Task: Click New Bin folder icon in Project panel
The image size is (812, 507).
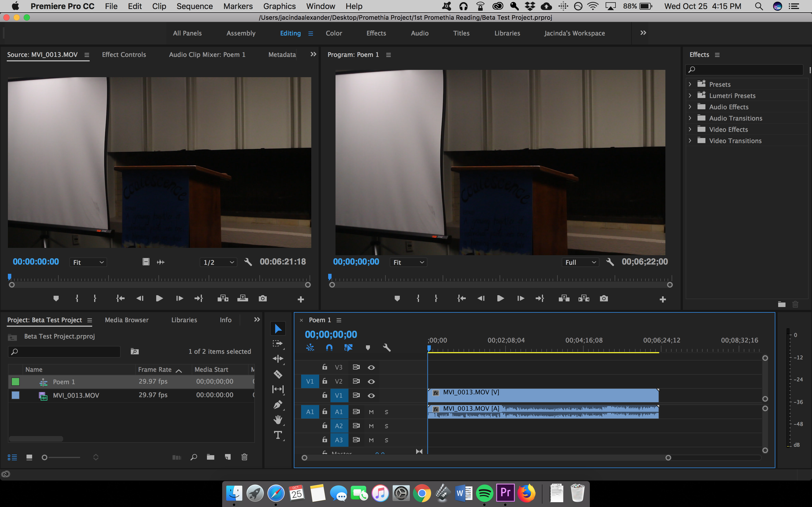Action: click(210, 457)
